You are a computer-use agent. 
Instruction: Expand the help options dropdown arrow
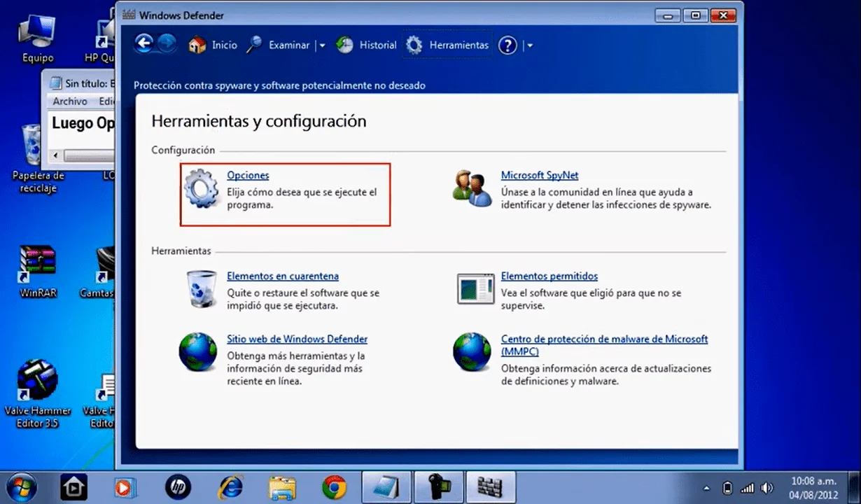[x=530, y=45]
